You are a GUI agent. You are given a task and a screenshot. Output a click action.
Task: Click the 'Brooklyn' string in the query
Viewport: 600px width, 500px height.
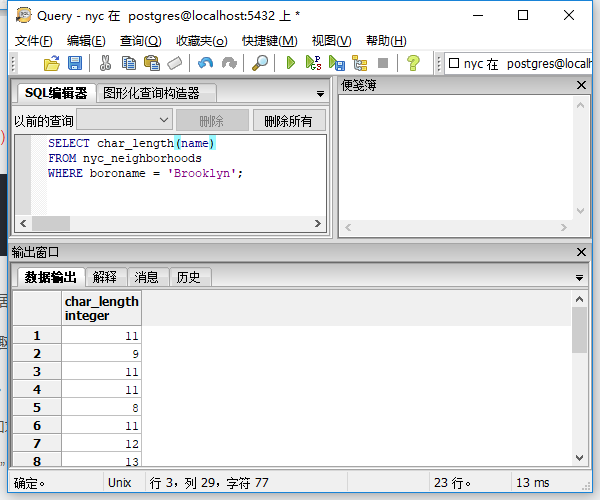point(202,173)
